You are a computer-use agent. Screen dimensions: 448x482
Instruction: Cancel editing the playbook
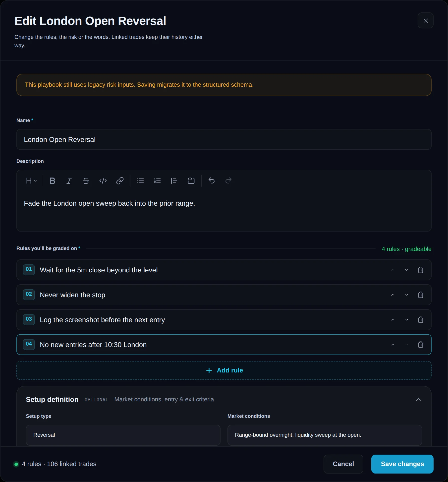[343, 464]
